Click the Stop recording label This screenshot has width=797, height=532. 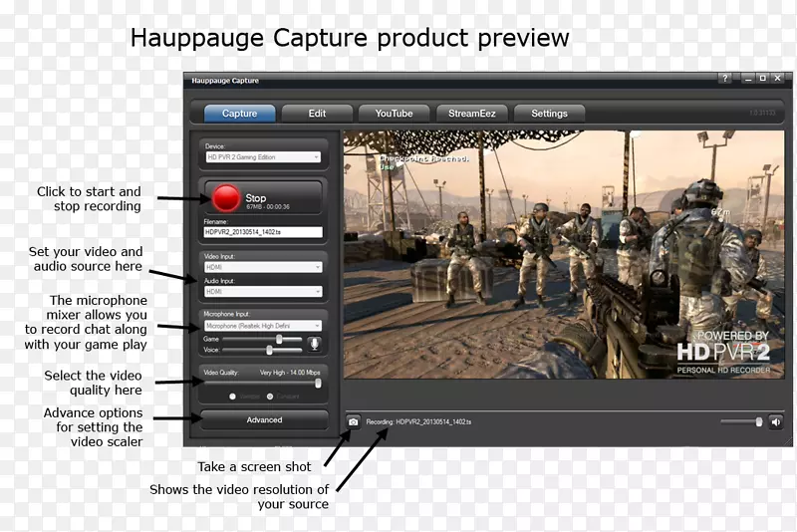(x=256, y=197)
